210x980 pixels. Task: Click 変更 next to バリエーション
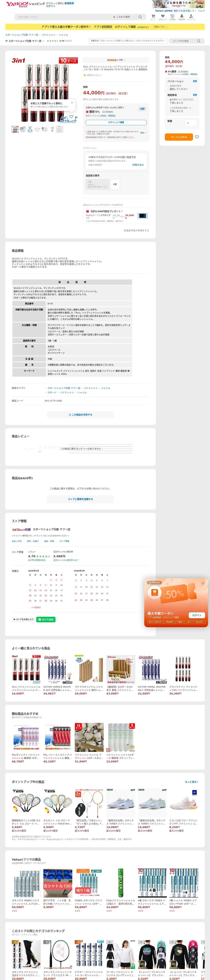[195, 81]
